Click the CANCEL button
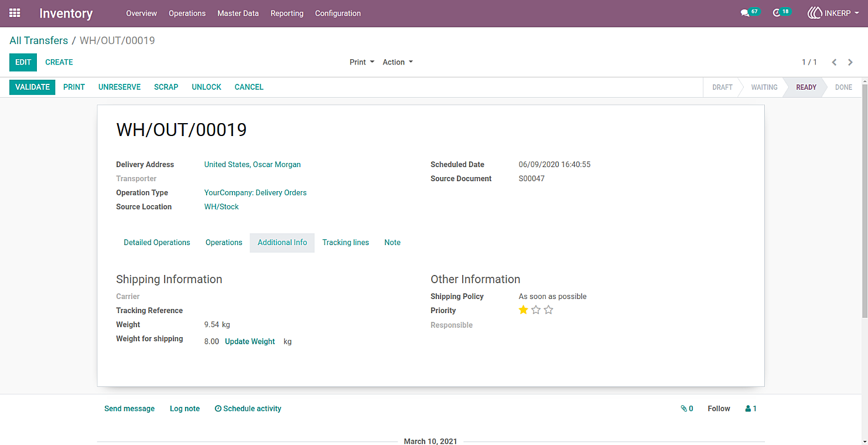Image resolution: width=868 pixels, height=445 pixels. coord(249,87)
